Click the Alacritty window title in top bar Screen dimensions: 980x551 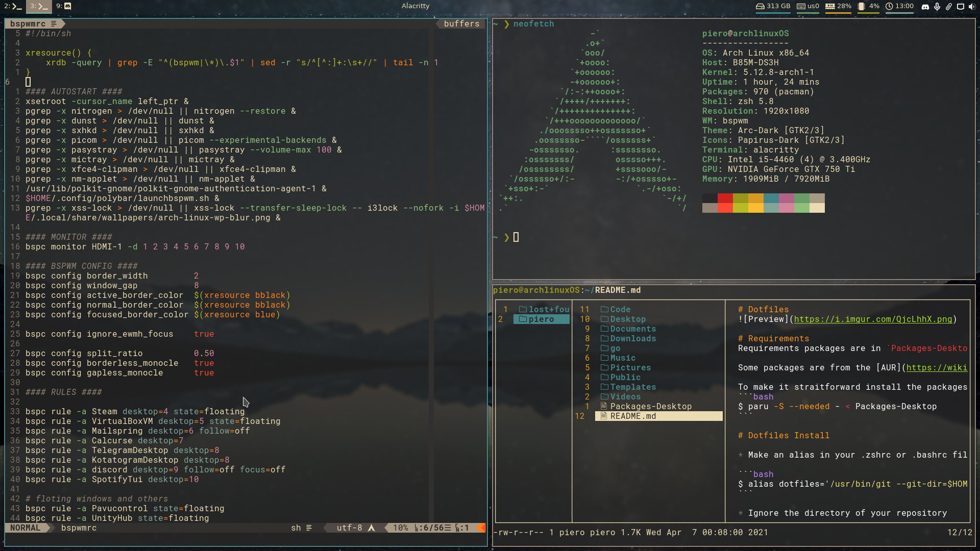click(x=415, y=6)
